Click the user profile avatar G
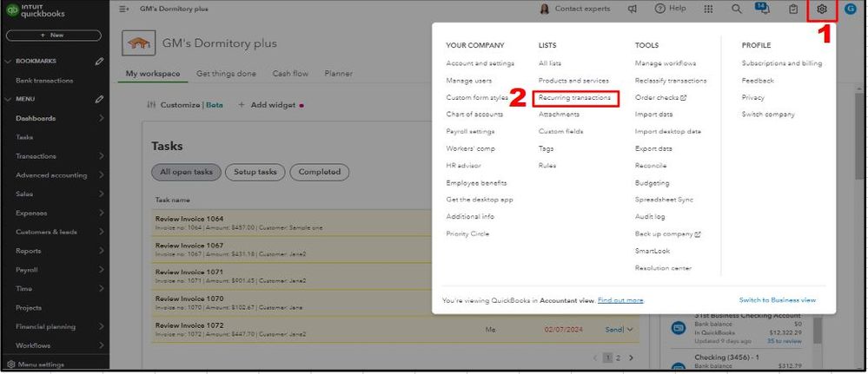The height and width of the screenshot is (374, 868). [850, 9]
